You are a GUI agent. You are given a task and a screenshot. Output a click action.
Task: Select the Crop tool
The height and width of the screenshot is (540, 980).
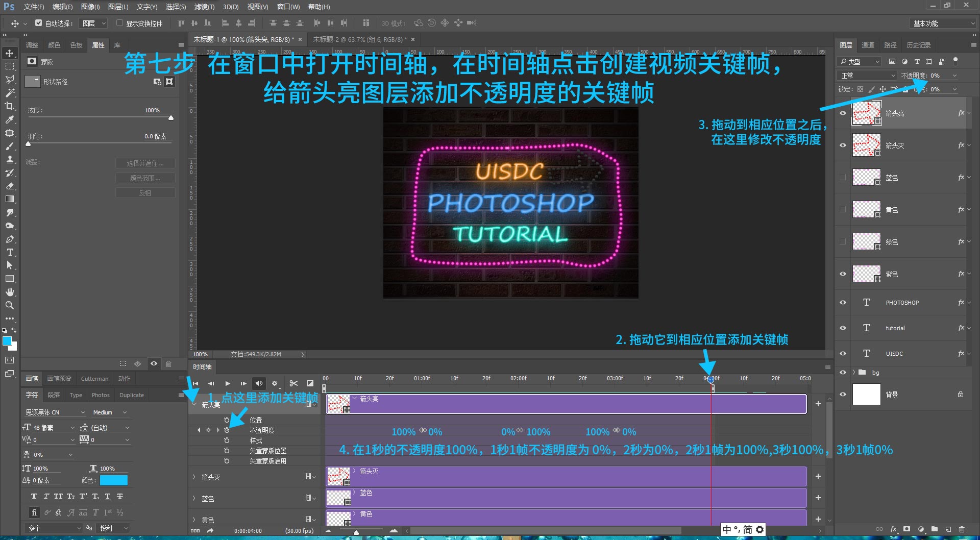point(10,106)
